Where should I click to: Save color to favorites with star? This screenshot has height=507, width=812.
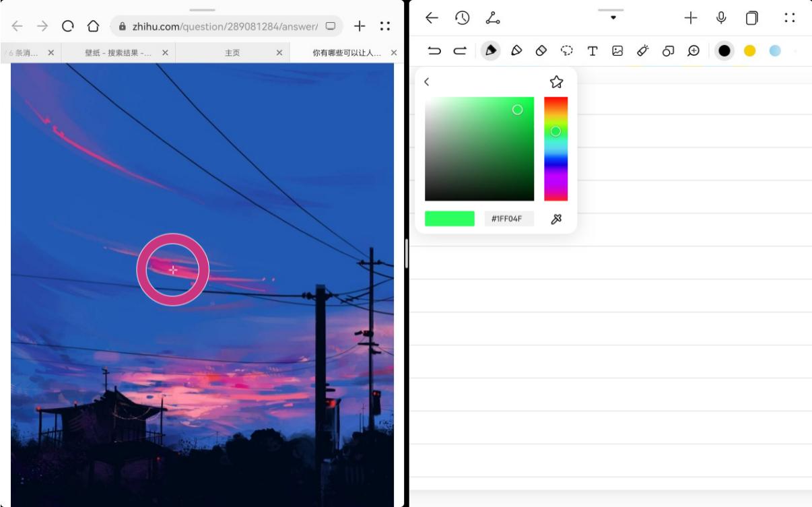[556, 81]
